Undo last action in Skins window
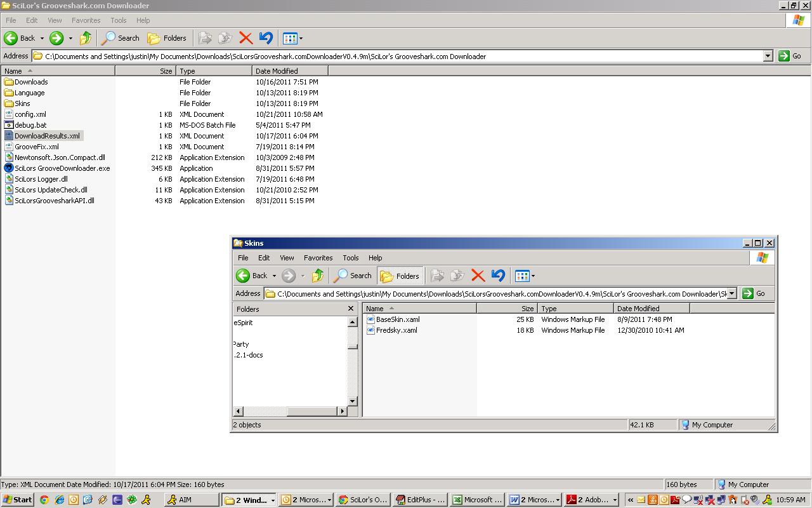Screen dimensions: 812x508 pos(498,276)
